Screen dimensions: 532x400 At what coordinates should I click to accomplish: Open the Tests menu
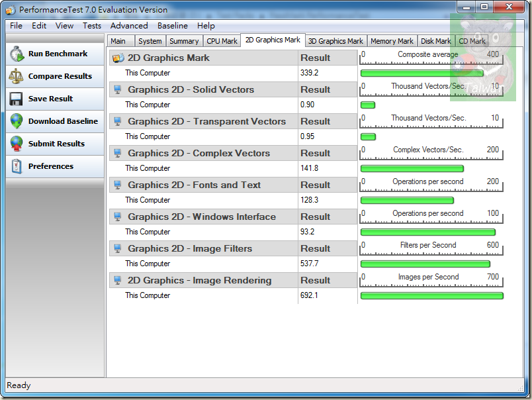(92, 26)
